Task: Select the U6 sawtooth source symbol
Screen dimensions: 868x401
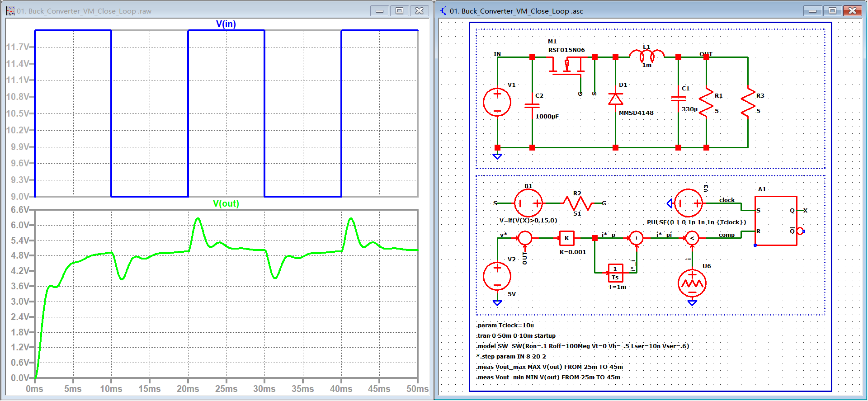Action: (692, 283)
